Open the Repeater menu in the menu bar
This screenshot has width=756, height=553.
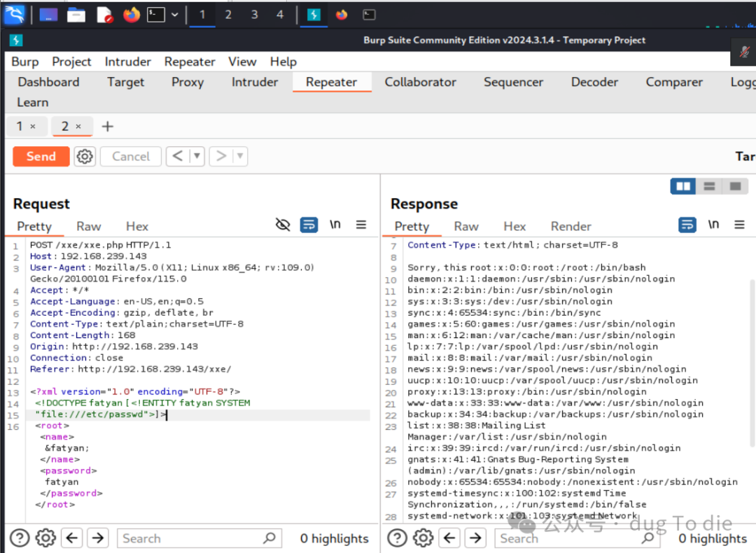point(190,62)
